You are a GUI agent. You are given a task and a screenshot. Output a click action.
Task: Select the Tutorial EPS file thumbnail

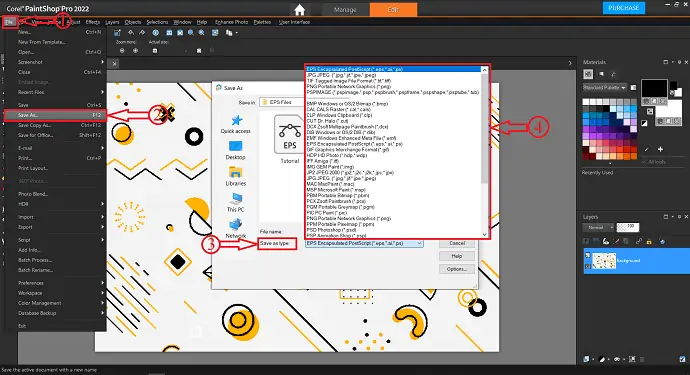290,139
